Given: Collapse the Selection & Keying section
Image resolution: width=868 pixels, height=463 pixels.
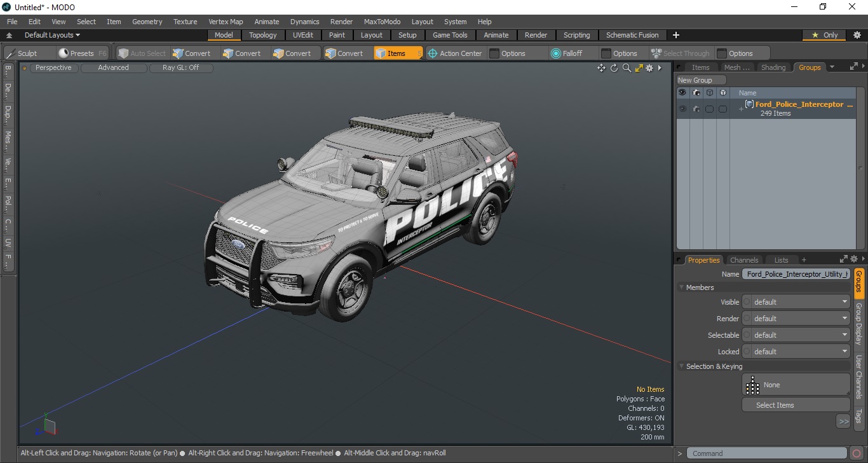Looking at the screenshot, I should 681,366.
